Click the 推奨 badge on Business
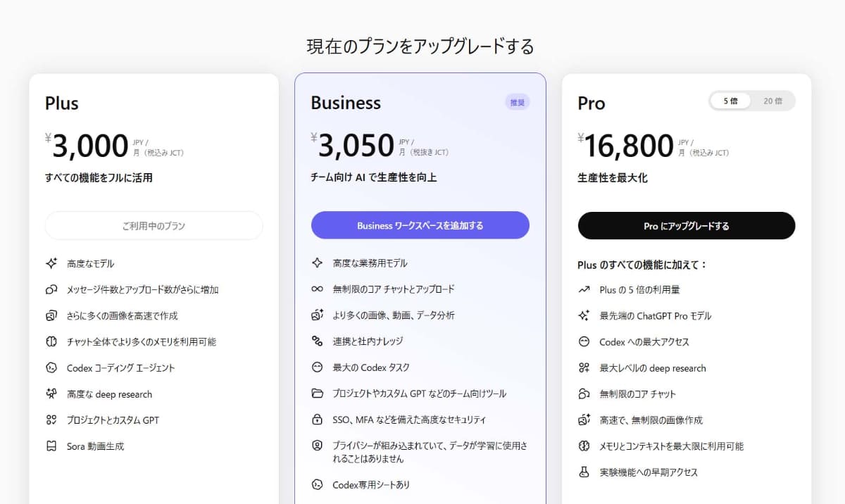The width and height of the screenshot is (845, 504). 517,102
